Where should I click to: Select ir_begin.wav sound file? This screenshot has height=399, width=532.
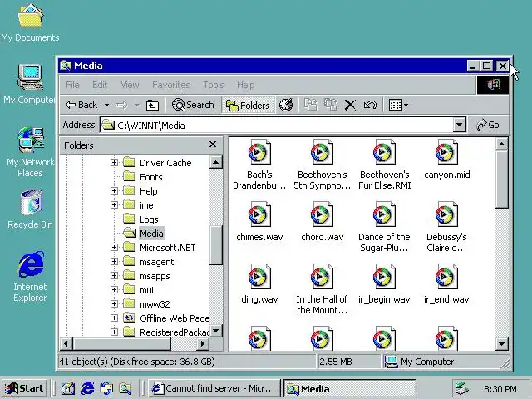pyautogui.click(x=384, y=284)
